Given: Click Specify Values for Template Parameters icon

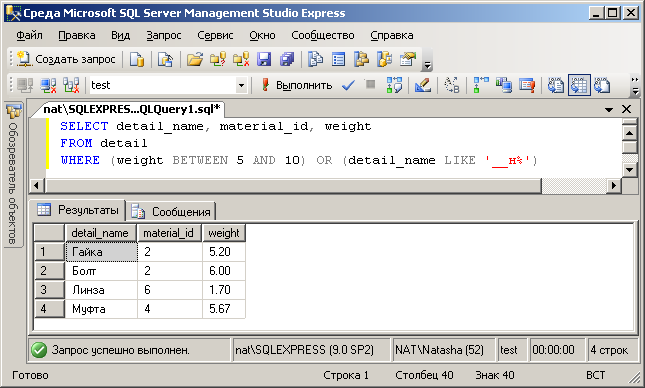Looking at the screenshot, I should click(452, 85).
